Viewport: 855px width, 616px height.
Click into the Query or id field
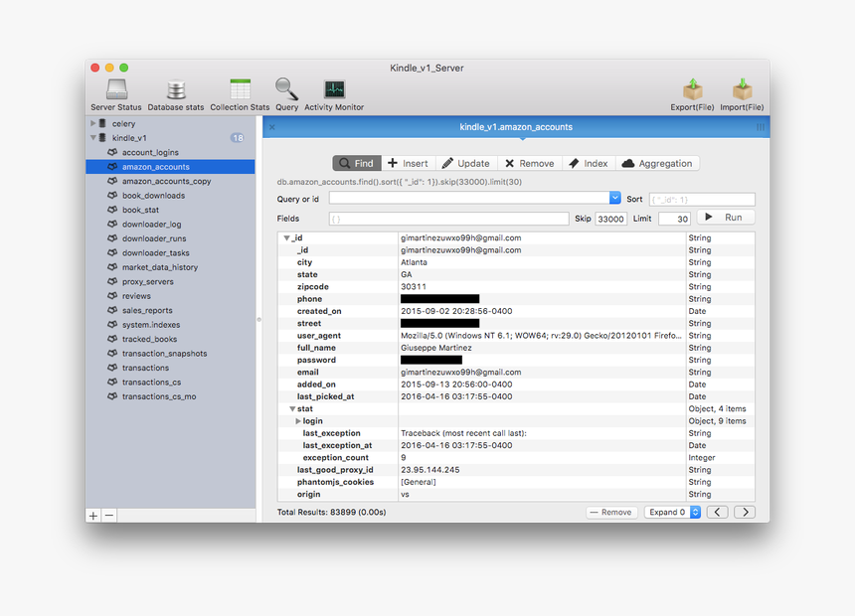[469, 198]
